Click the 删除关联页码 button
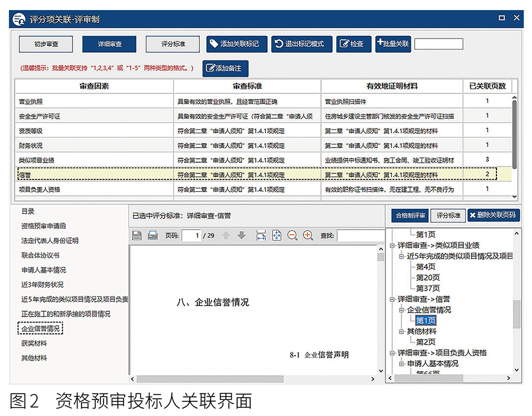 pos(494,215)
